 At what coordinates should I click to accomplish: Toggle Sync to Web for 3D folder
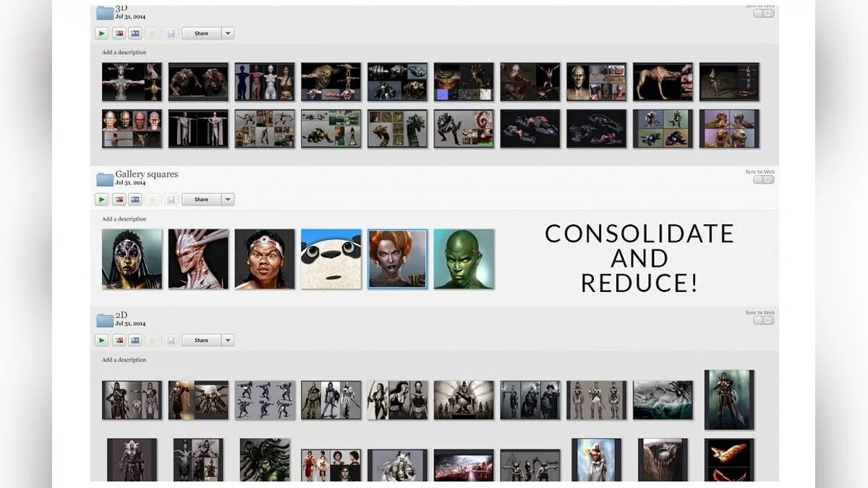click(x=763, y=14)
